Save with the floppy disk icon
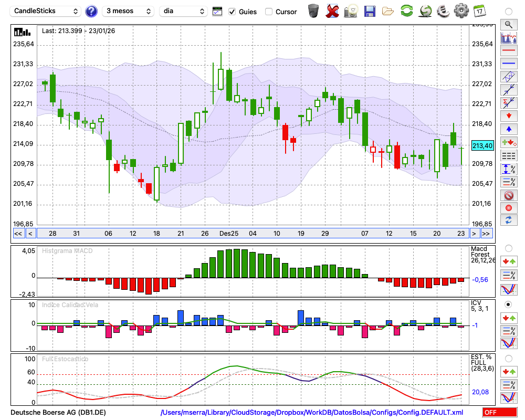 (x=370, y=11)
